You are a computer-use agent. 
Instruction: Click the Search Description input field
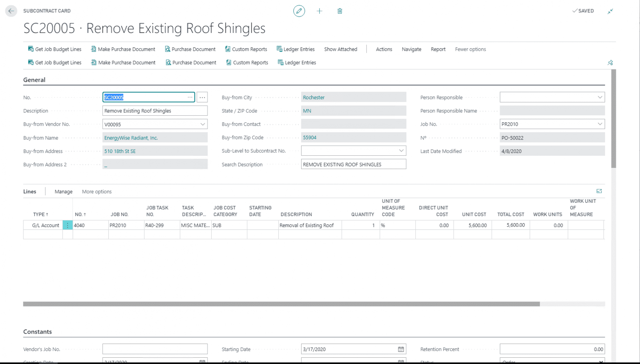pyautogui.click(x=353, y=165)
